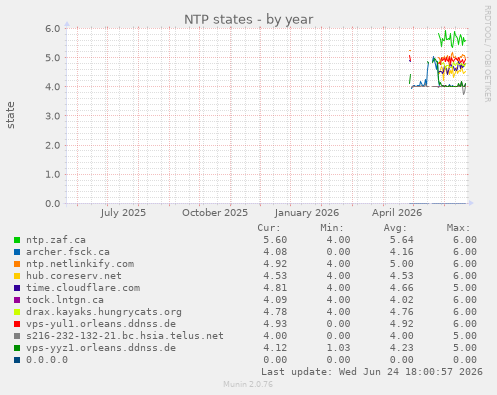The image size is (497, 395).
Task: Select the tock.lntgn.ca legend label
Action: click(65, 300)
